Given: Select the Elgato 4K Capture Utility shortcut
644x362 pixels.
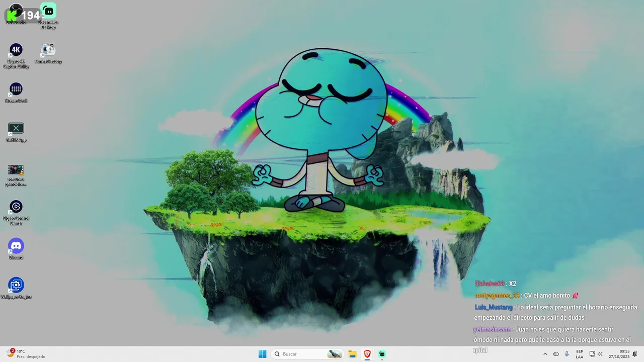Looking at the screenshot, I should click(x=16, y=56).
